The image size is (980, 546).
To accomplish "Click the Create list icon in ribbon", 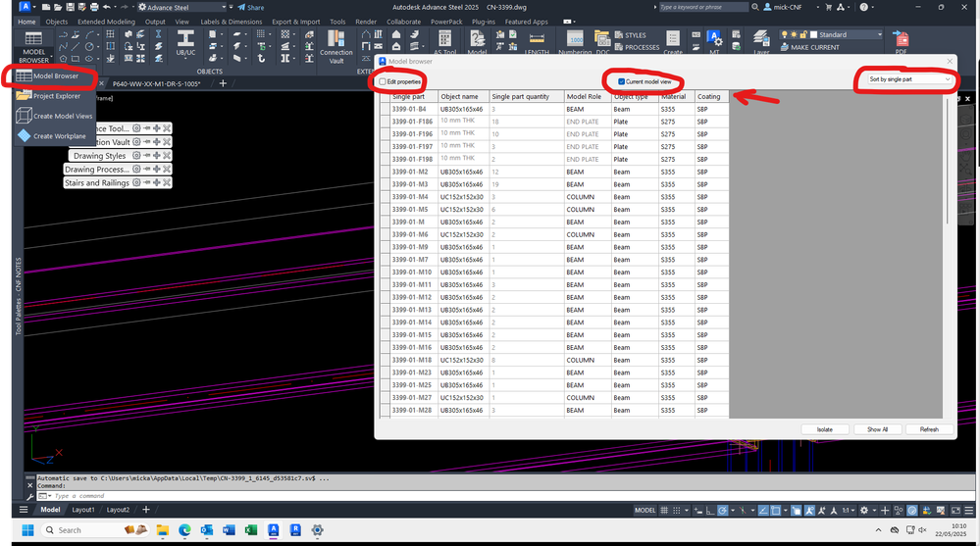I will (673, 39).
